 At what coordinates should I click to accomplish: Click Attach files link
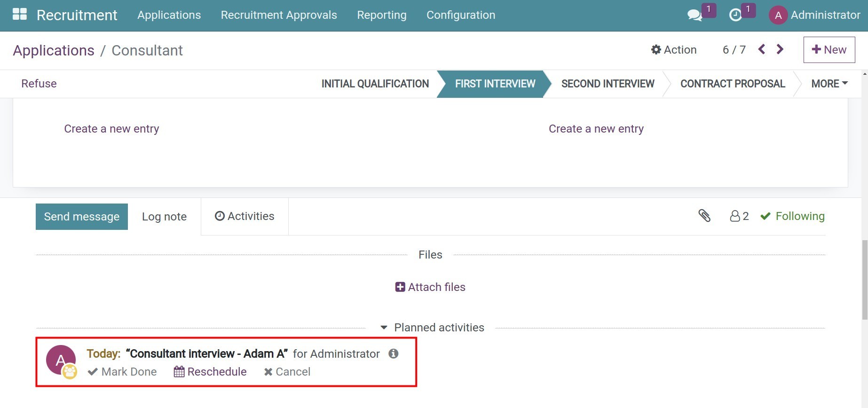(430, 287)
